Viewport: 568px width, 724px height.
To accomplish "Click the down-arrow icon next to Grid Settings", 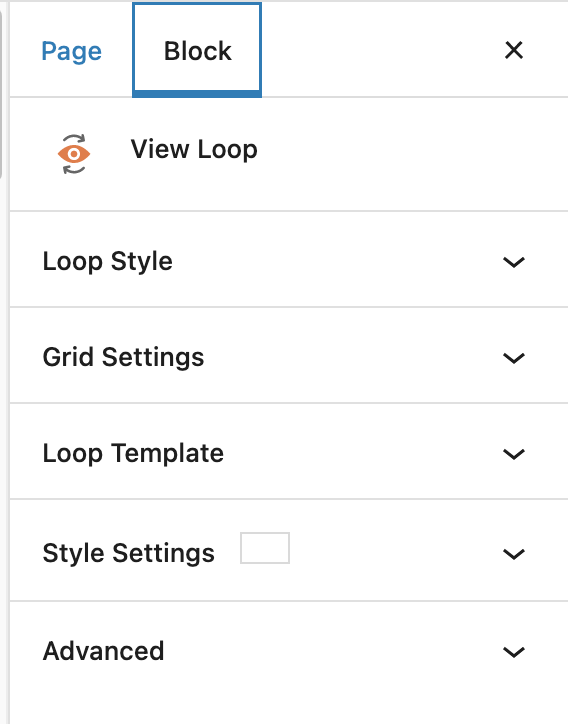I will click(514, 358).
